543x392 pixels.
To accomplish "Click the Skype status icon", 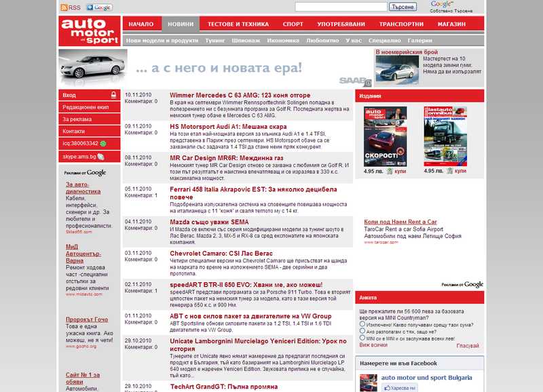I will coord(100,157).
